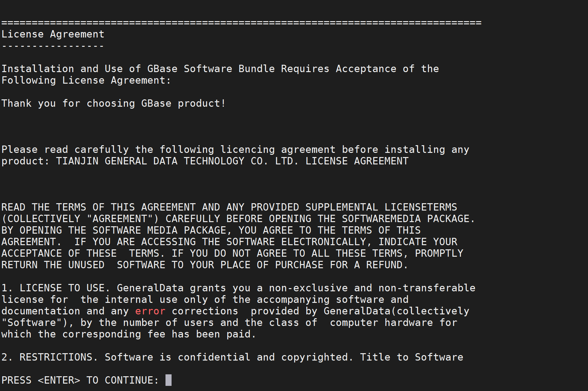Click the "PRESS <ENTER> TO CONTINUE:" prompt text

coord(80,380)
